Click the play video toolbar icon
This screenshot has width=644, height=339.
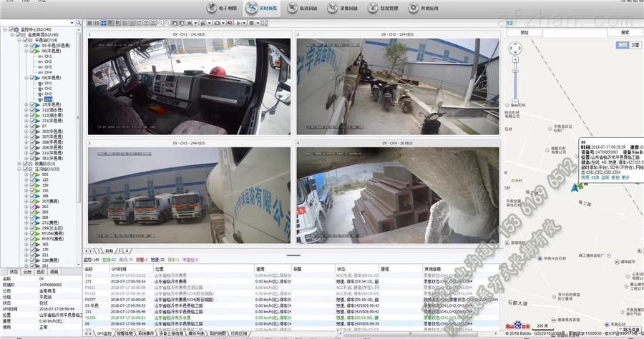click(x=238, y=23)
